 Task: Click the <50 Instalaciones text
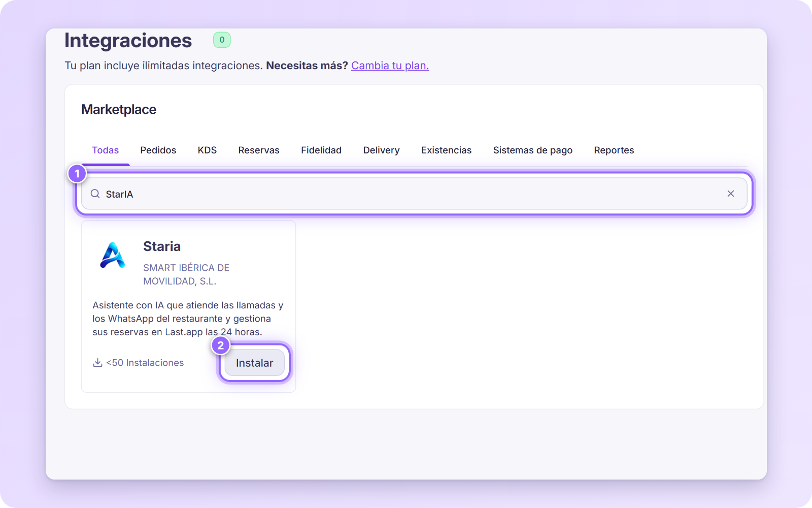point(145,363)
